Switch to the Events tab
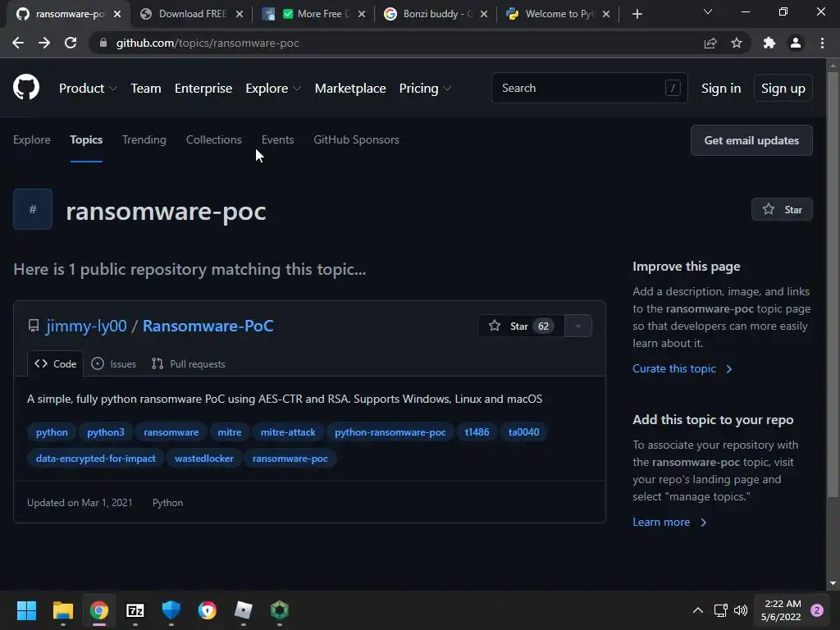Image resolution: width=840 pixels, height=630 pixels. pos(277,139)
